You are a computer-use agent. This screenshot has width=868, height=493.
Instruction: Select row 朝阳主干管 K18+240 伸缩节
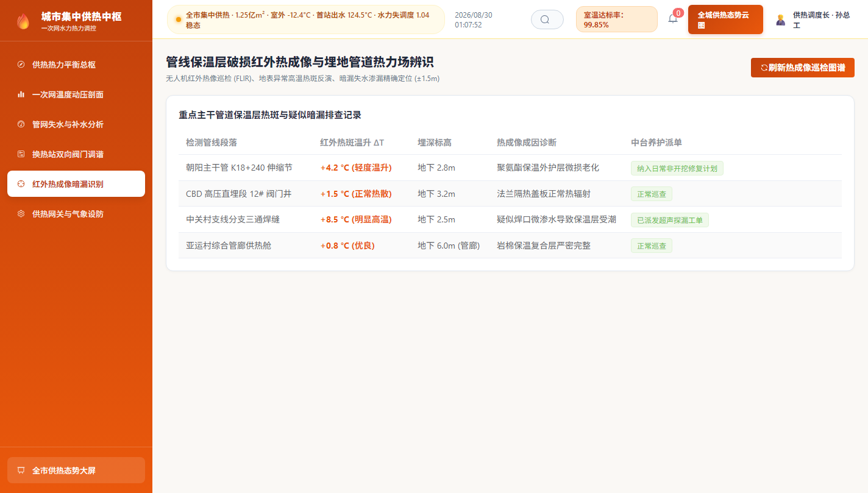[510, 168]
